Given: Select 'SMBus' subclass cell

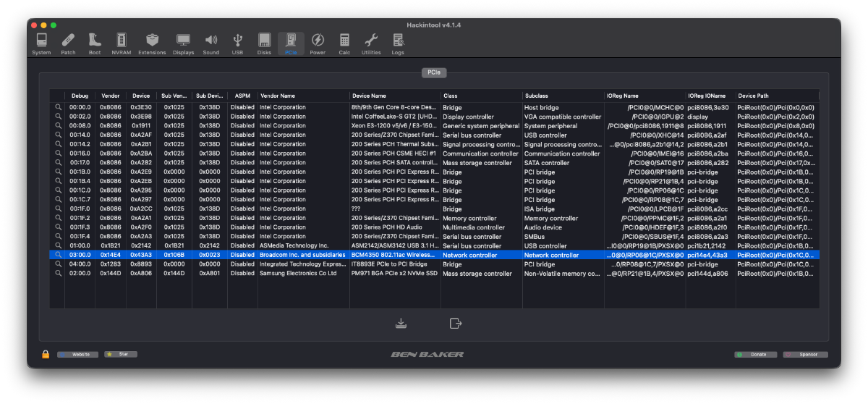Looking at the screenshot, I should [563, 237].
